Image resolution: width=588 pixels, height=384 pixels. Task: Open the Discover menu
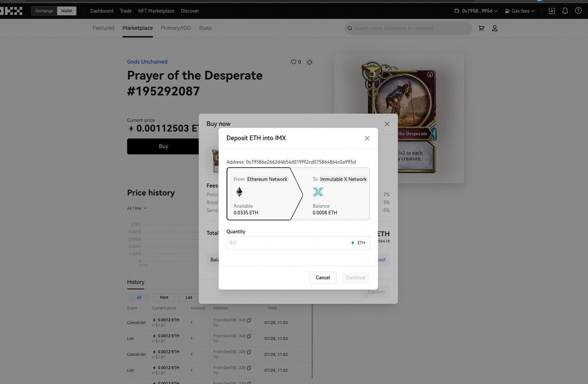pyautogui.click(x=190, y=11)
